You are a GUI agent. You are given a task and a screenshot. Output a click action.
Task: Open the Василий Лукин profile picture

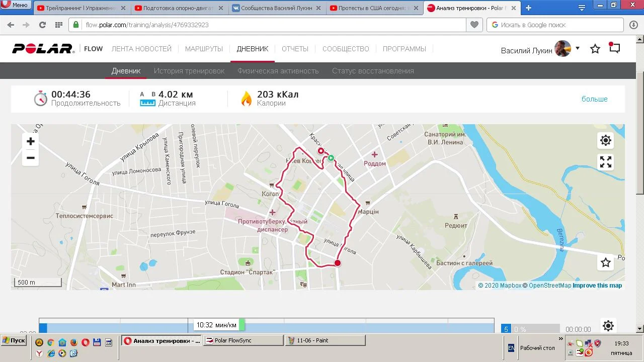563,49
